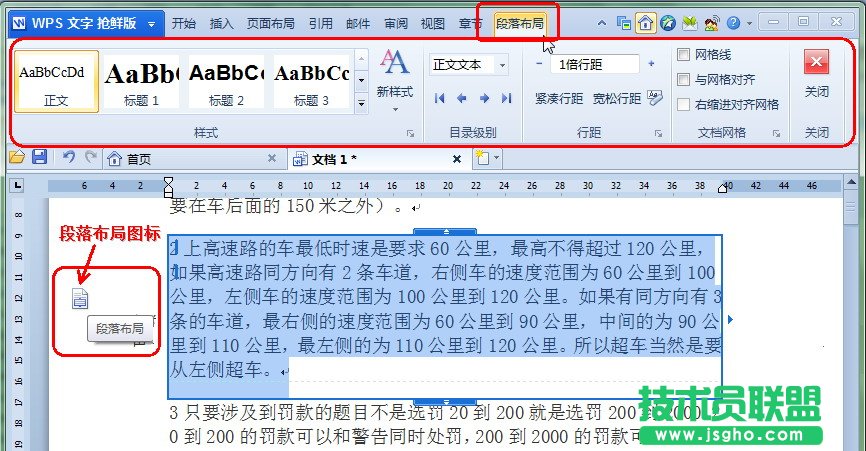Open the 新样式 dropdown arrow

click(395, 109)
